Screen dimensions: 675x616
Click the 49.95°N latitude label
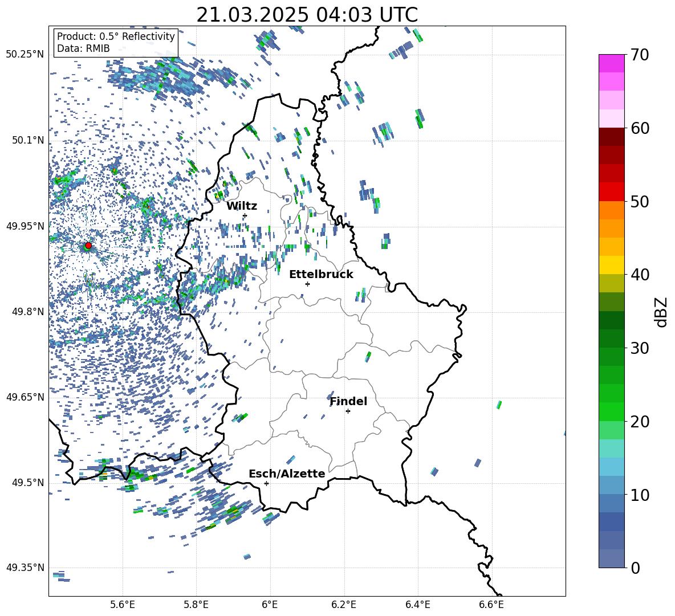point(25,226)
